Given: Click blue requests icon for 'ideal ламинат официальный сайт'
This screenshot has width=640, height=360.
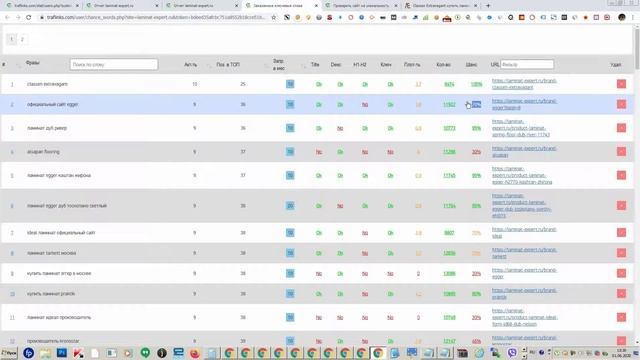Looking at the screenshot, I should [x=290, y=233].
